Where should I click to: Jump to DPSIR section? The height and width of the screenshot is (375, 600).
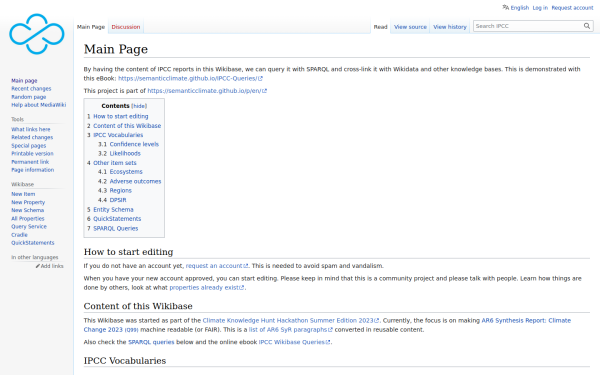pyautogui.click(x=118, y=200)
